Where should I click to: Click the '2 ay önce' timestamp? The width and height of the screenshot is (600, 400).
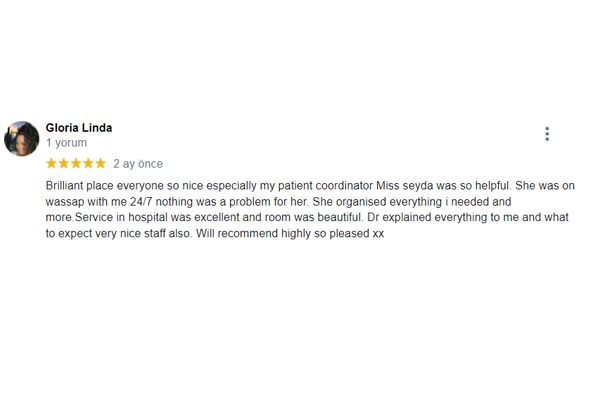point(138,164)
